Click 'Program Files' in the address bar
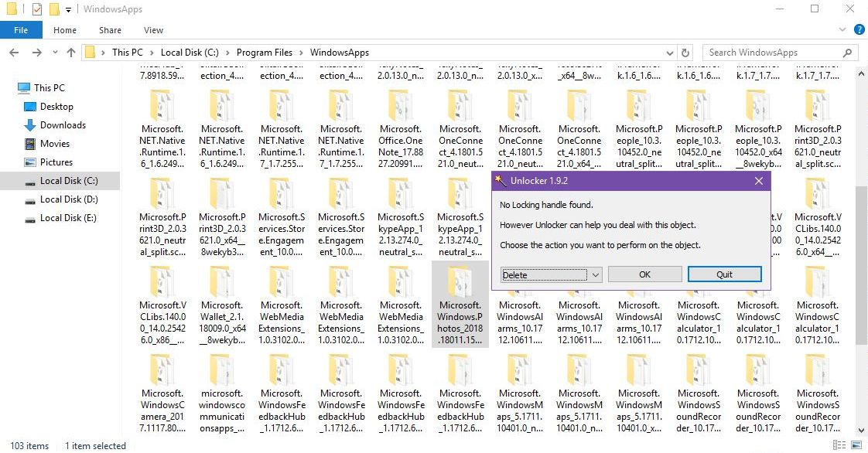This screenshot has width=868, height=453. (265, 53)
